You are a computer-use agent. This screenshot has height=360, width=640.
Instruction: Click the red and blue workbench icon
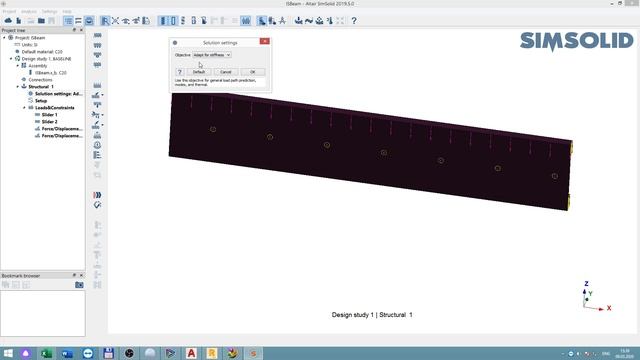(97, 195)
